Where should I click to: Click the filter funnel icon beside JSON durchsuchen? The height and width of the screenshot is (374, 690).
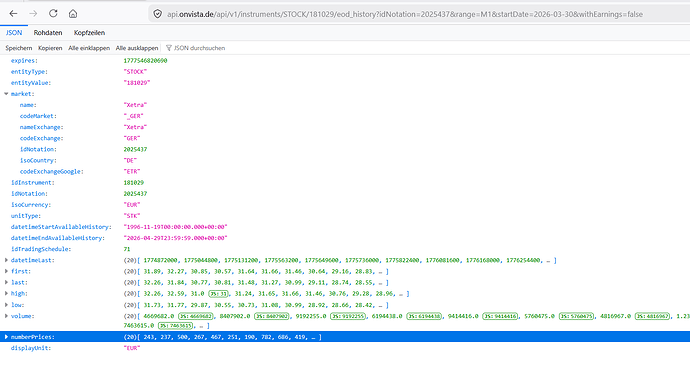point(169,48)
